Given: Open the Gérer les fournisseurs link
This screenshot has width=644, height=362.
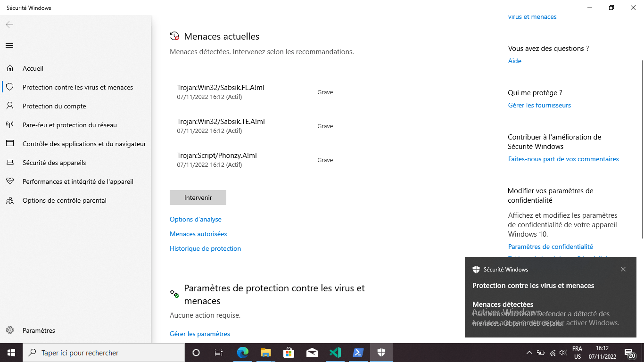Looking at the screenshot, I should tap(539, 105).
